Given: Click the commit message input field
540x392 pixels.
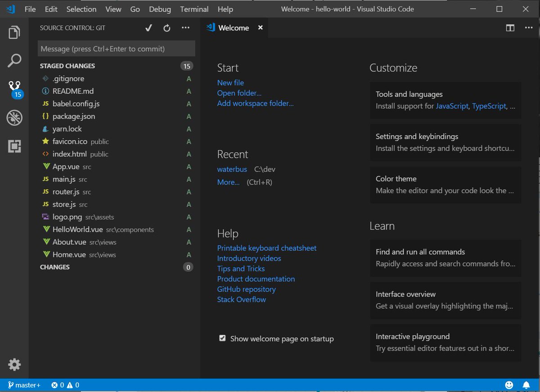Looking at the screenshot, I should (x=117, y=49).
